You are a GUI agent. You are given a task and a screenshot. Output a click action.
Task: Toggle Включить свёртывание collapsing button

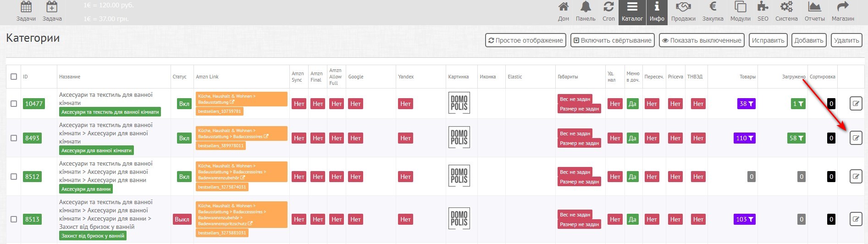[613, 40]
